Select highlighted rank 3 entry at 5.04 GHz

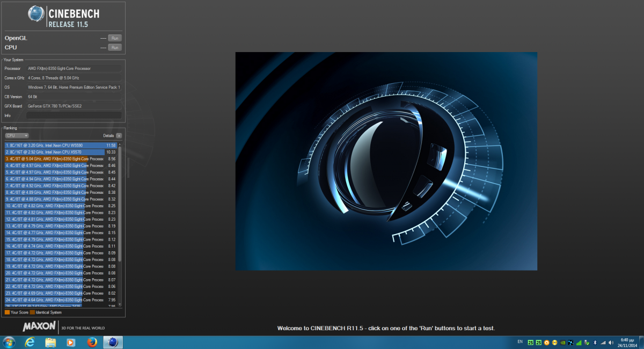61,159
